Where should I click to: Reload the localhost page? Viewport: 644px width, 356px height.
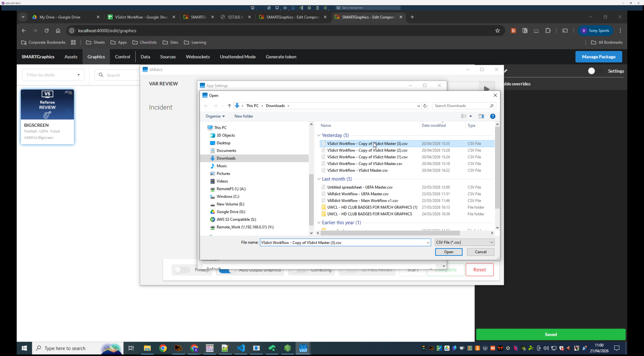click(46, 31)
